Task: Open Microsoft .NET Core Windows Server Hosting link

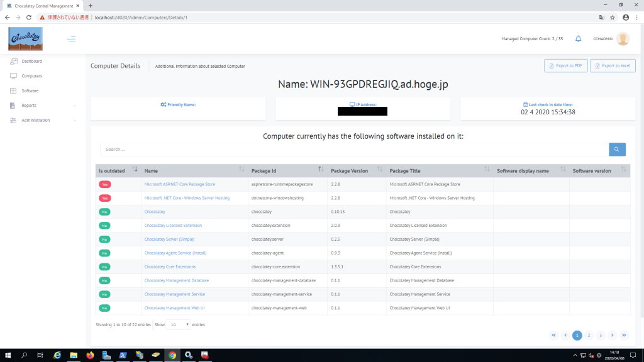Action: [187, 198]
